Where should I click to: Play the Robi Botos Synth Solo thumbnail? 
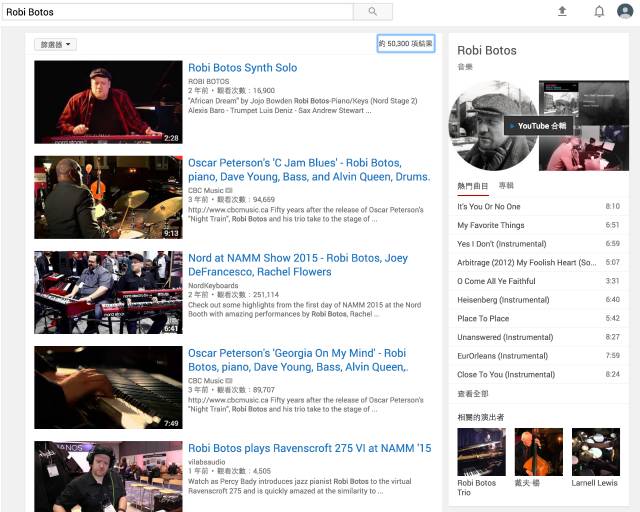coord(108,102)
